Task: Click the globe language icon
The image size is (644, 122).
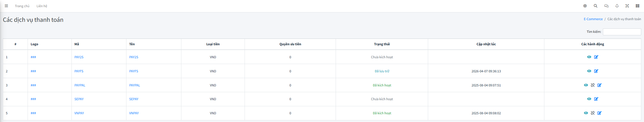Action: [585, 6]
